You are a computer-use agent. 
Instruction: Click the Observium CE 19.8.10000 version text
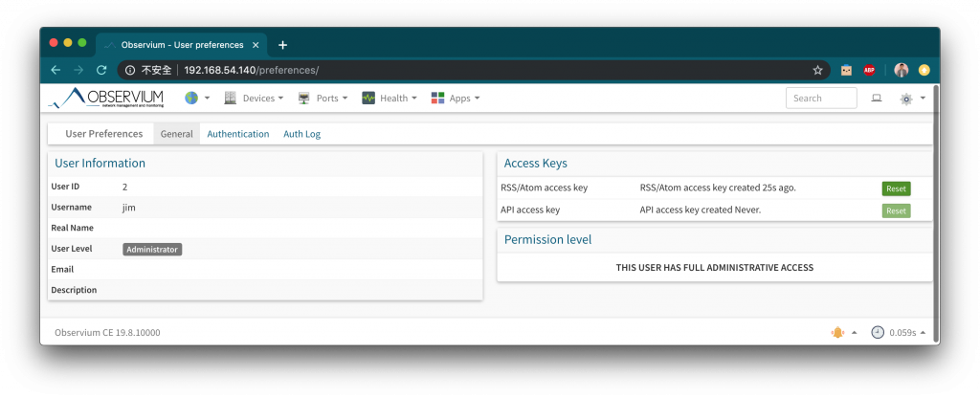(x=107, y=332)
